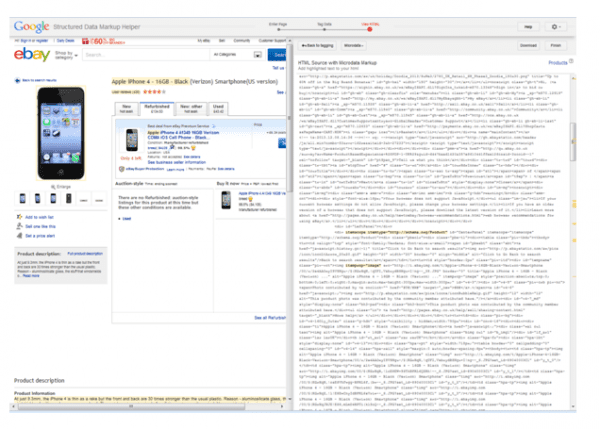The image size is (600, 429).
Task: Open the settings gear menu
Action: point(556,27)
